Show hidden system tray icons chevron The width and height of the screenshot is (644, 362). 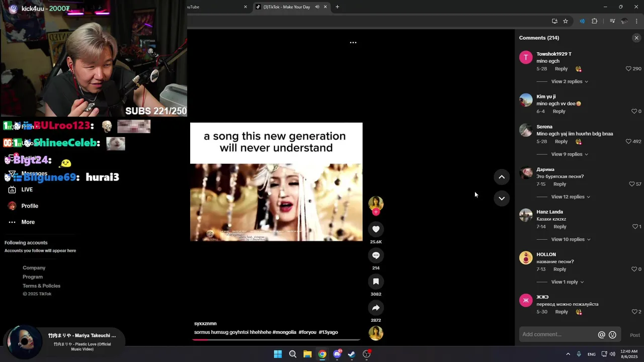coord(568,354)
